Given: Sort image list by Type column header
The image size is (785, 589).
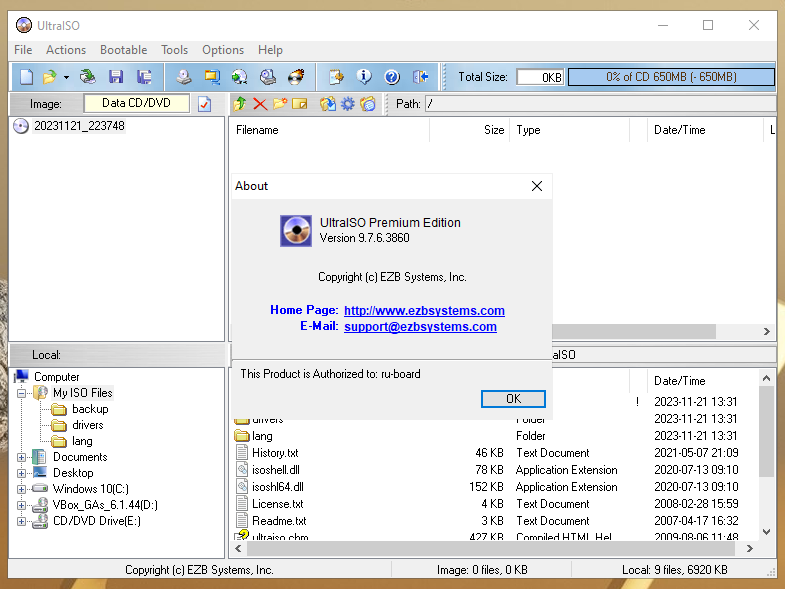Looking at the screenshot, I should point(569,130).
